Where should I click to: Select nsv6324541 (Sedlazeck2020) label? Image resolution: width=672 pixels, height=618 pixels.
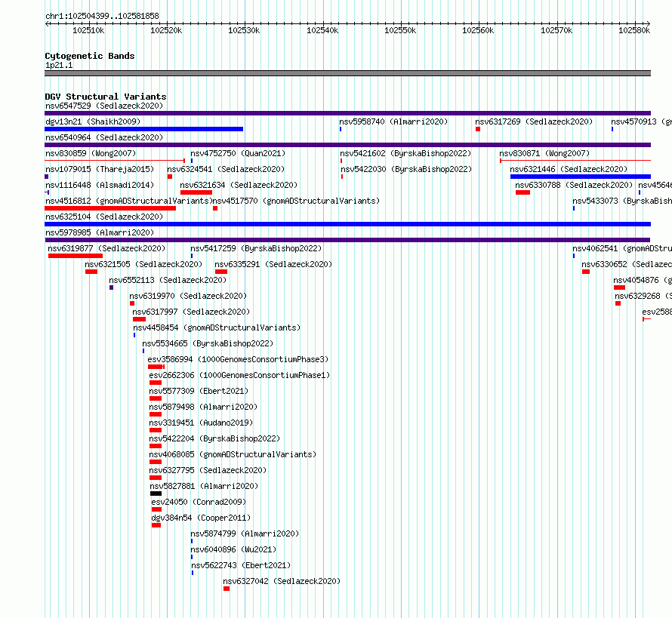coord(226,169)
